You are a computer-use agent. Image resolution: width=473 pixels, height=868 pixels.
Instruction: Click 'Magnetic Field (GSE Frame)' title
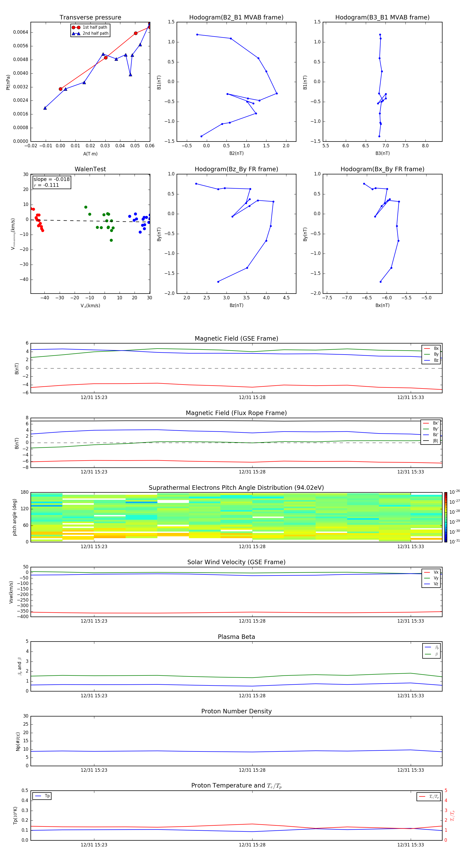tap(236, 339)
